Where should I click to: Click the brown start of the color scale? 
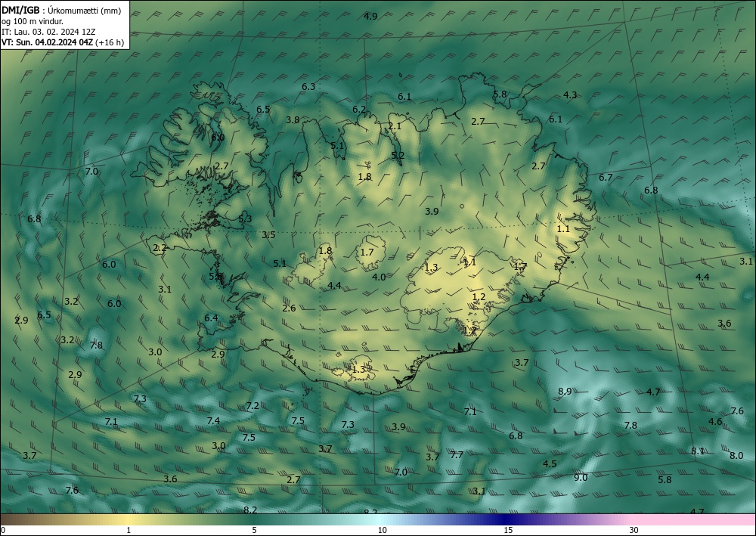coord(20,519)
